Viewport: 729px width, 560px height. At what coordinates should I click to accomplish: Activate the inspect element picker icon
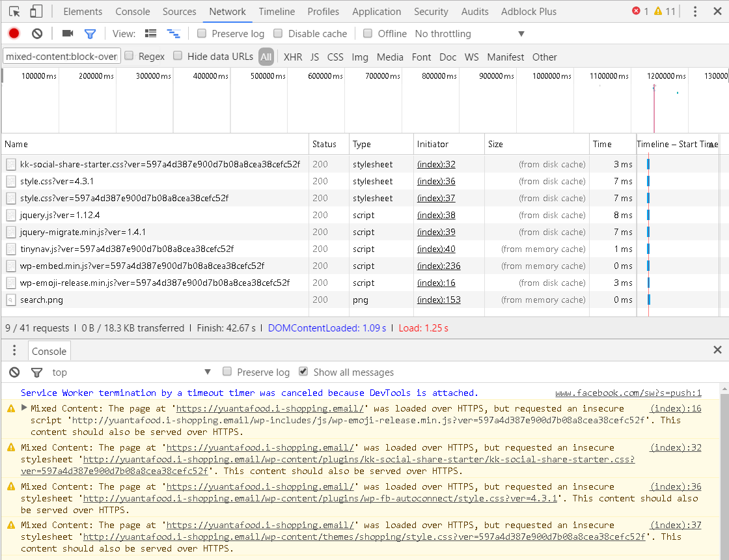click(x=14, y=11)
